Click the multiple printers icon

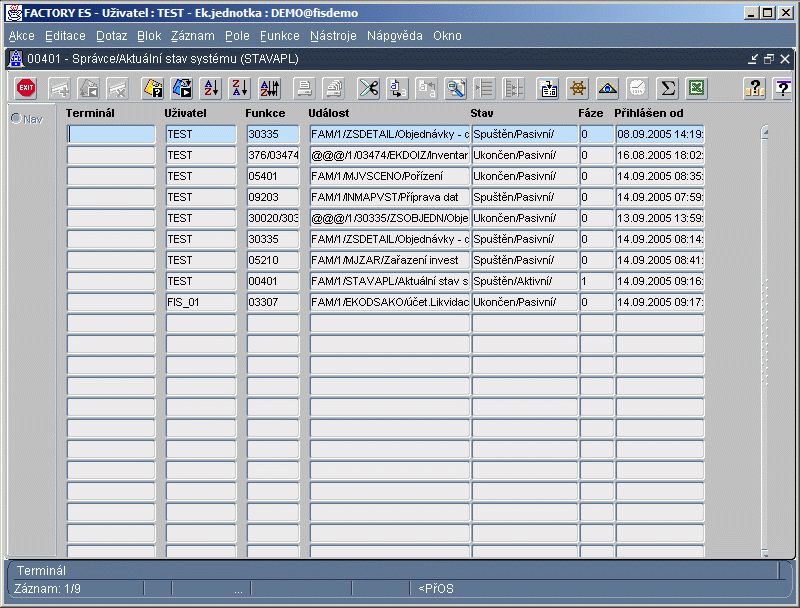point(334,88)
